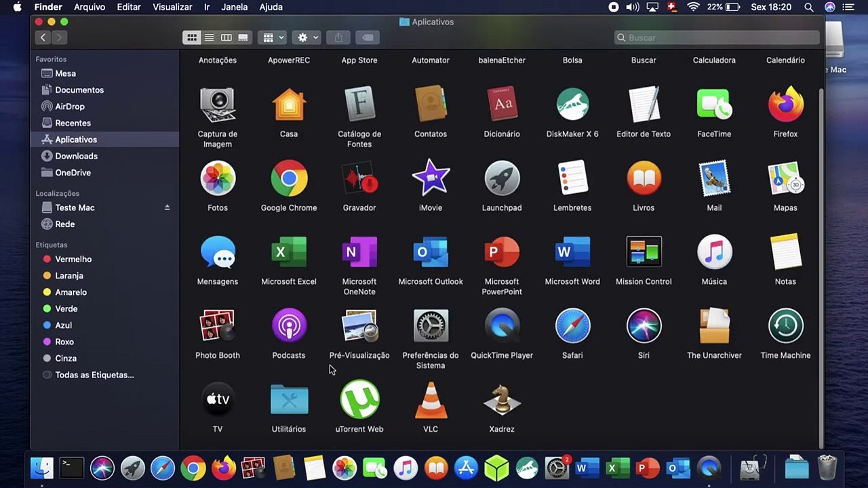This screenshot has height=488, width=868.
Task: Open Siri in Aplicativos folder
Action: click(x=644, y=327)
